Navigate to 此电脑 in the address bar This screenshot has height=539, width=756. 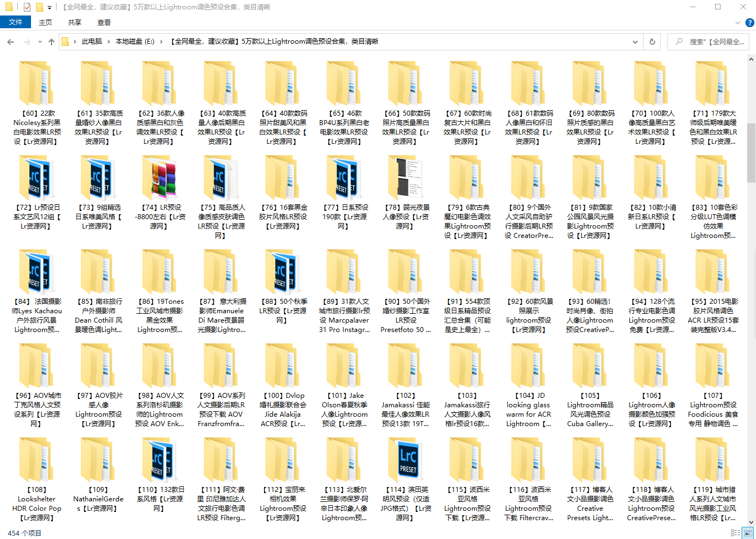tap(92, 42)
